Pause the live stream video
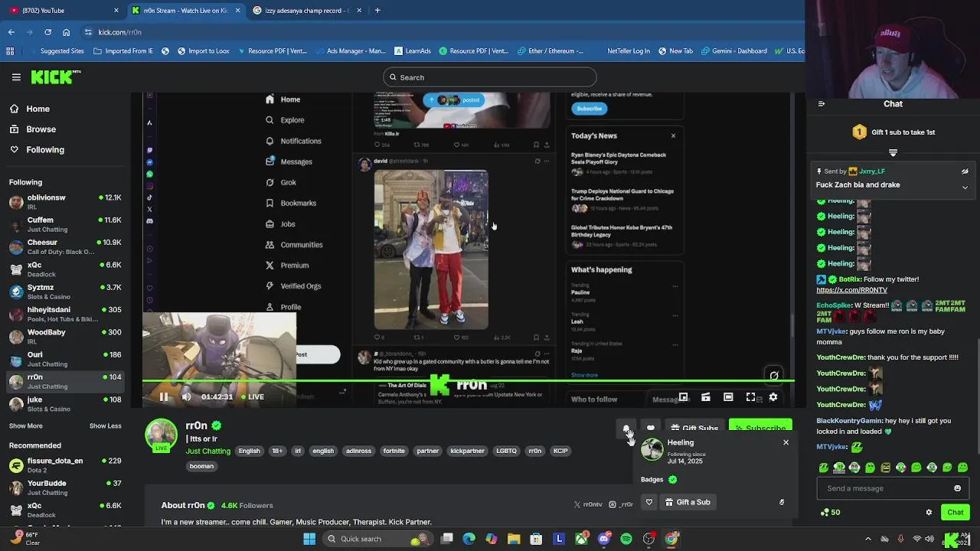This screenshot has width=980, height=551. click(163, 396)
